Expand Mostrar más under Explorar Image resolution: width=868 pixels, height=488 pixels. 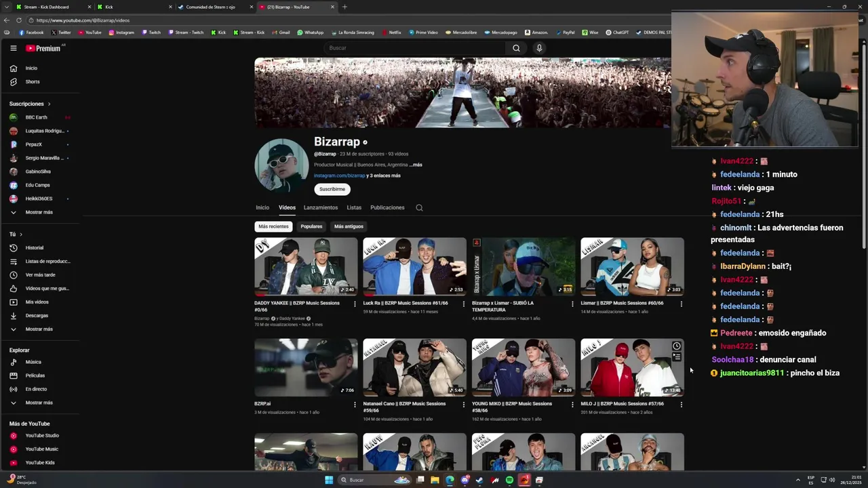pyautogui.click(x=39, y=403)
